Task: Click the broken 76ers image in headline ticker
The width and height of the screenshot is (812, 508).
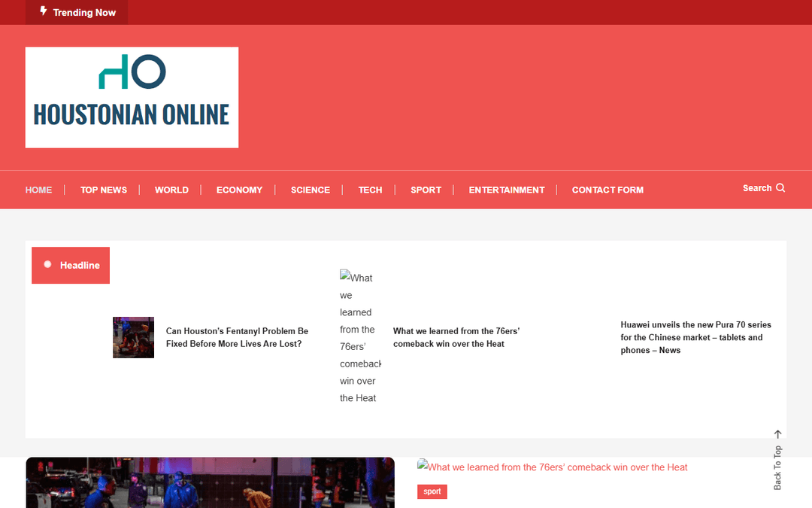Action: pos(360,337)
